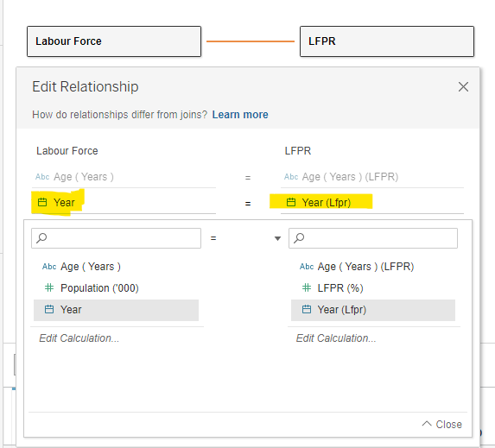Click number icon beside LFPR (%)
The width and height of the screenshot is (495, 448).
click(x=307, y=287)
